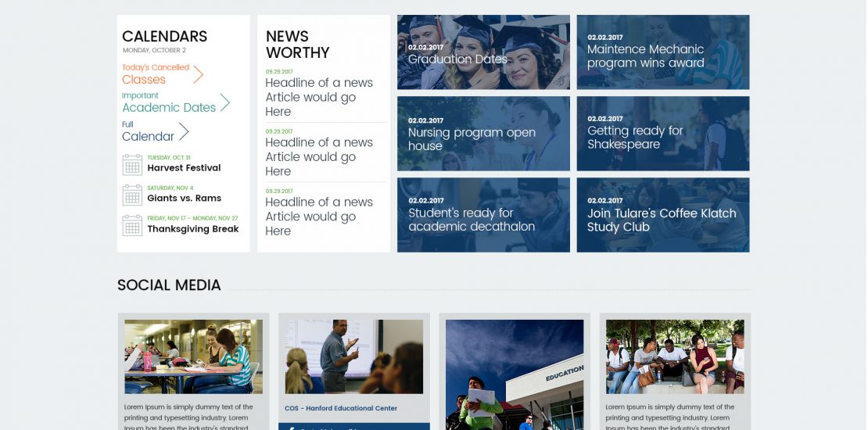Open the Graduation Dates news tile
868x430 pixels.
pos(483,52)
